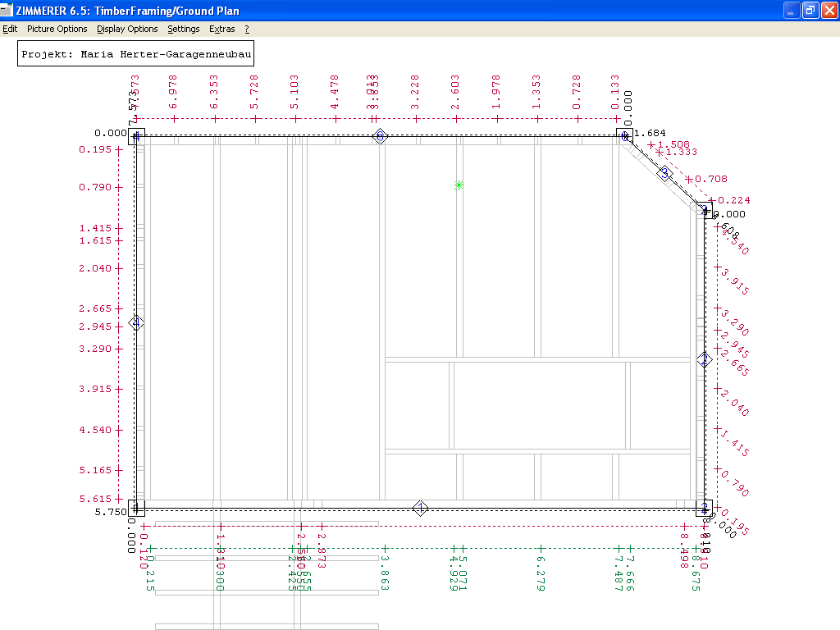Select the top-right corner node near 1.684

[x=625, y=135]
